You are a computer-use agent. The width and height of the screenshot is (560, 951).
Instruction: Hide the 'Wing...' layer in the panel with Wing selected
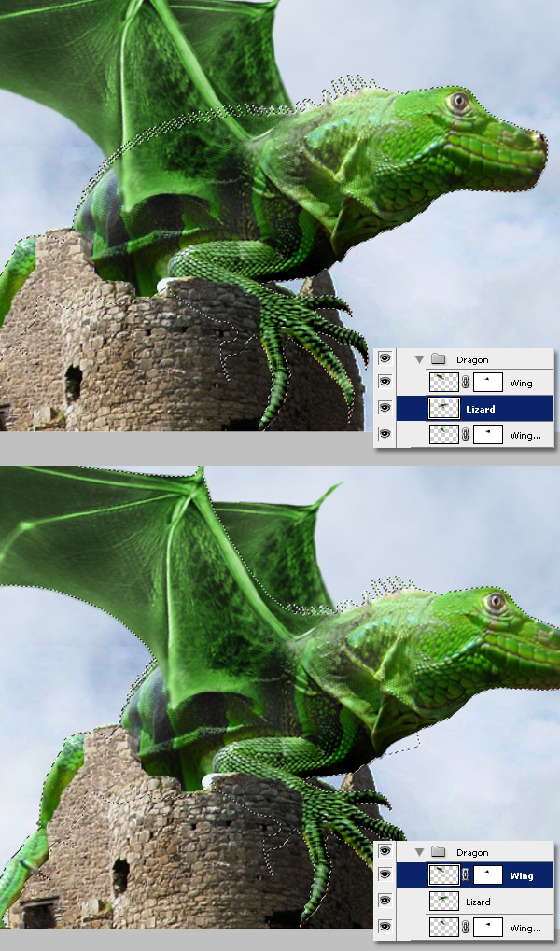click(385, 926)
